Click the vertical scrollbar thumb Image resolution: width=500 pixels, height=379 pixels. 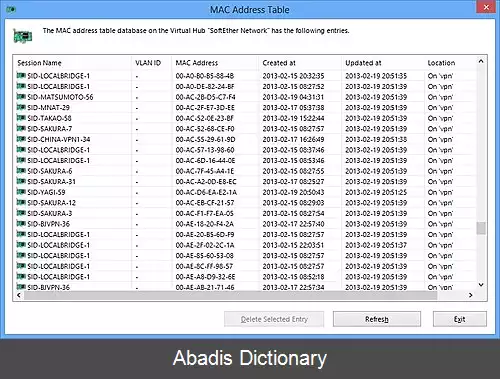click(481, 228)
